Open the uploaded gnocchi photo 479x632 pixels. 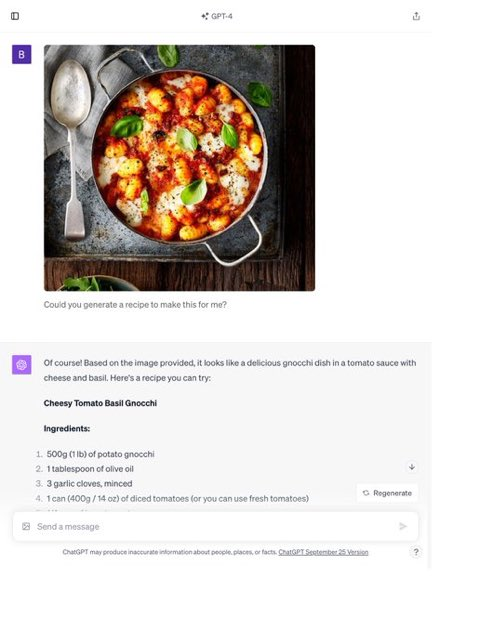tap(179, 168)
